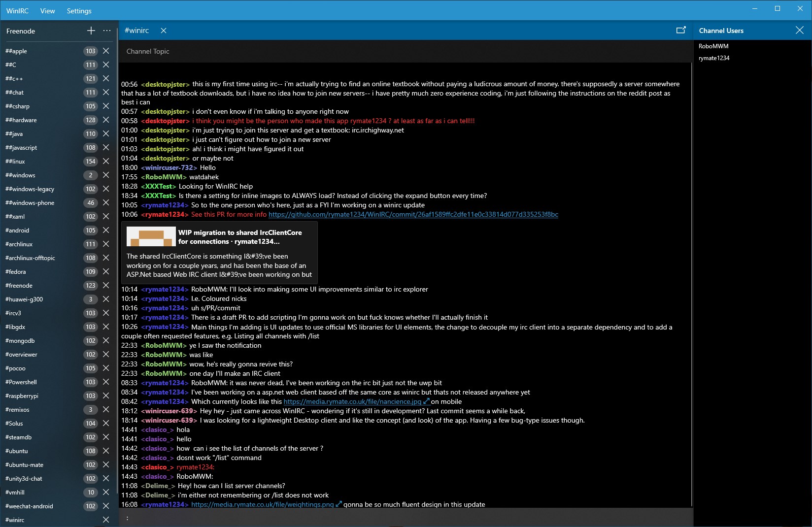This screenshot has height=527, width=812.
Task: Click the Freenode server header
Action: click(21, 31)
